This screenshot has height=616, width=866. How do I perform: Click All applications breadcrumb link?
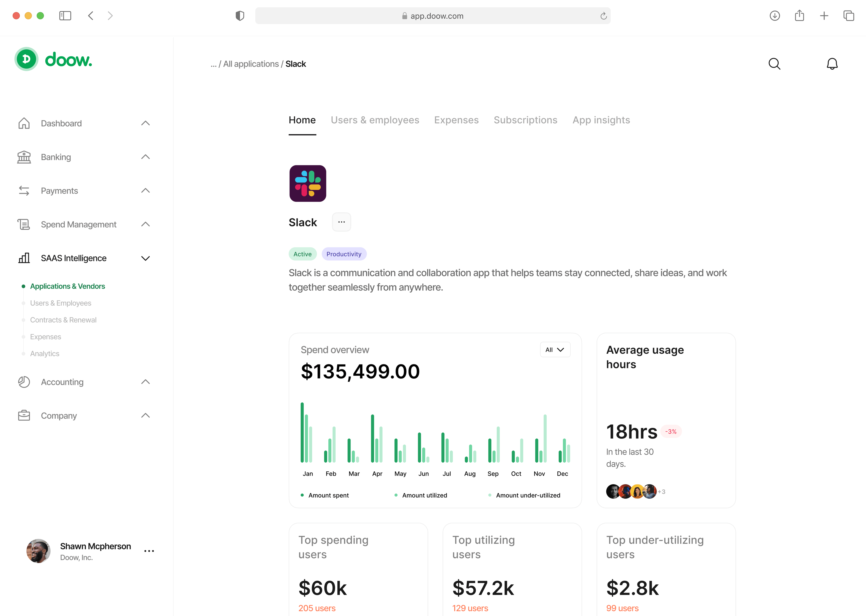[251, 64]
